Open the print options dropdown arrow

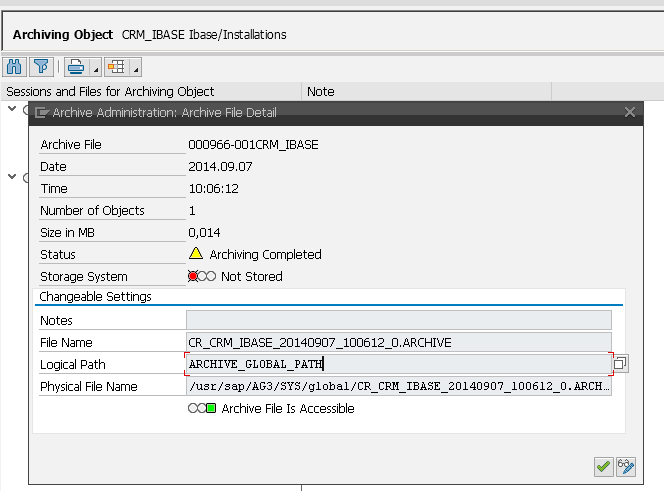(96, 67)
